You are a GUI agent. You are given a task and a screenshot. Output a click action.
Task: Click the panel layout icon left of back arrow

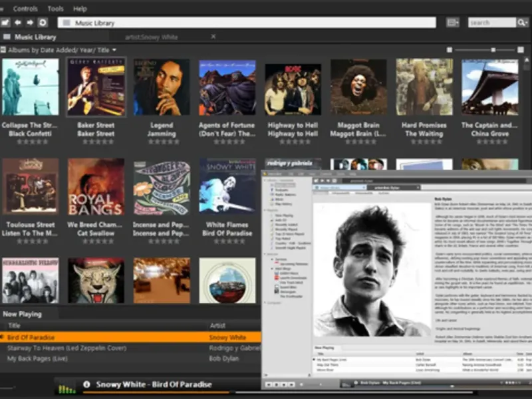5,23
